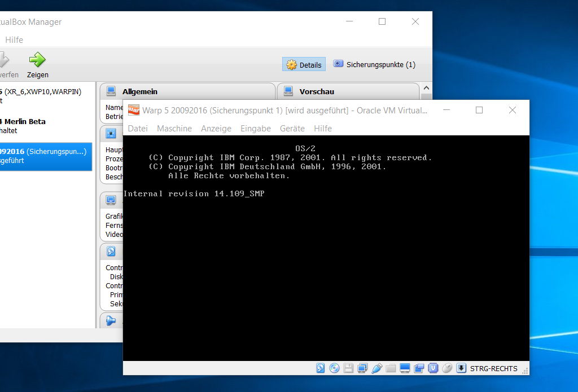Select the XR_6,XWP10,WARPIN virtual machine
The image size is (578, 392).
pyautogui.click(x=46, y=96)
